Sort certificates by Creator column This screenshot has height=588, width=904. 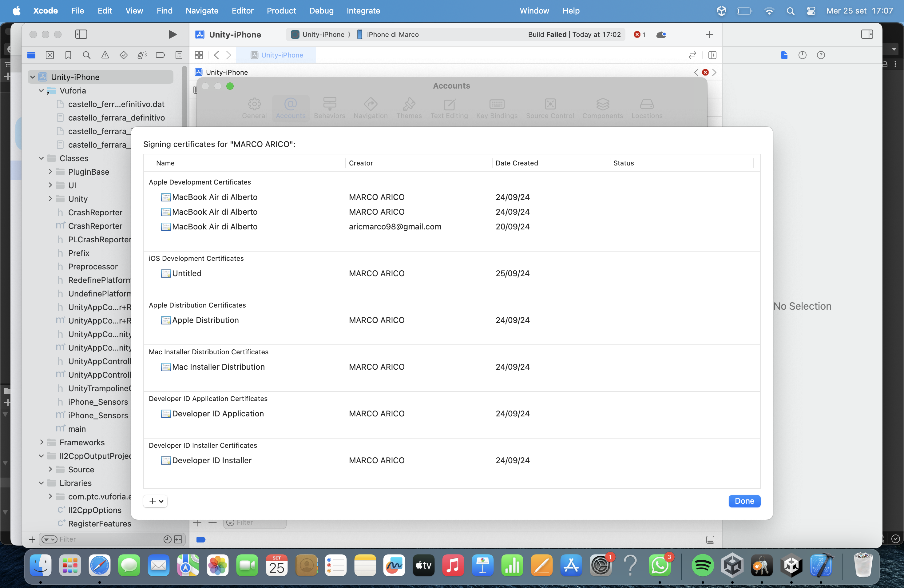pyautogui.click(x=418, y=163)
